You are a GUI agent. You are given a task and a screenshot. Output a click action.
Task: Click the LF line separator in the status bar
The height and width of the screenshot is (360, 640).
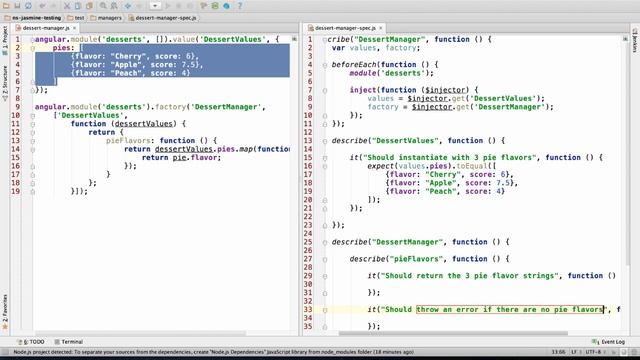coord(574,352)
